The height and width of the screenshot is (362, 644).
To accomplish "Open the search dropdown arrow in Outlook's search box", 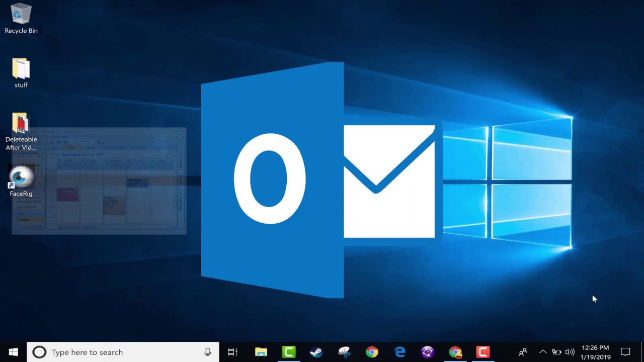I will point(171,154).
